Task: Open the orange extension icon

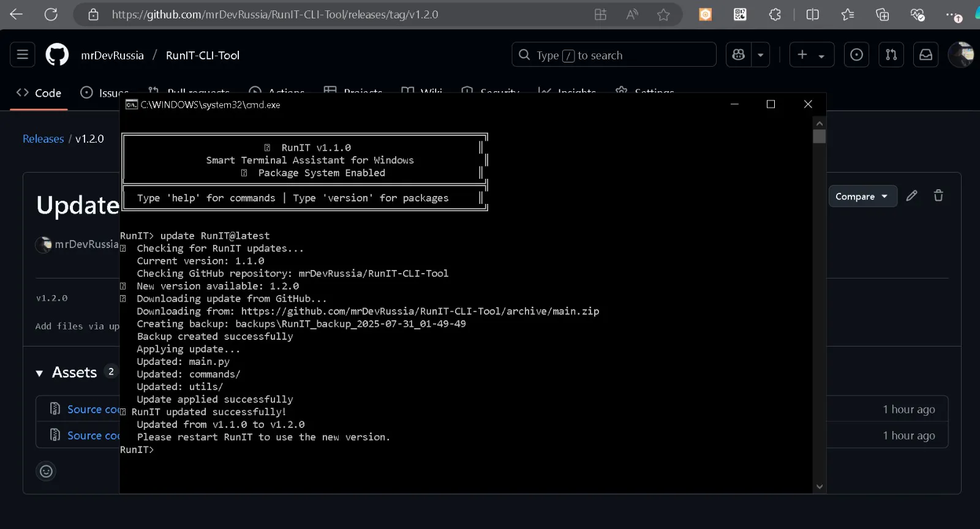Action: pyautogui.click(x=706, y=15)
